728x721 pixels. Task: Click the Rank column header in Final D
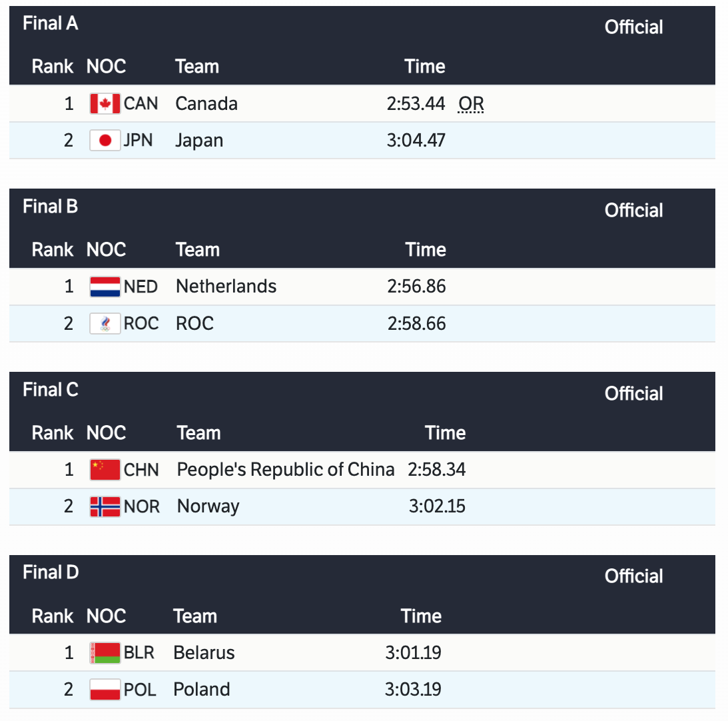point(53,616)
